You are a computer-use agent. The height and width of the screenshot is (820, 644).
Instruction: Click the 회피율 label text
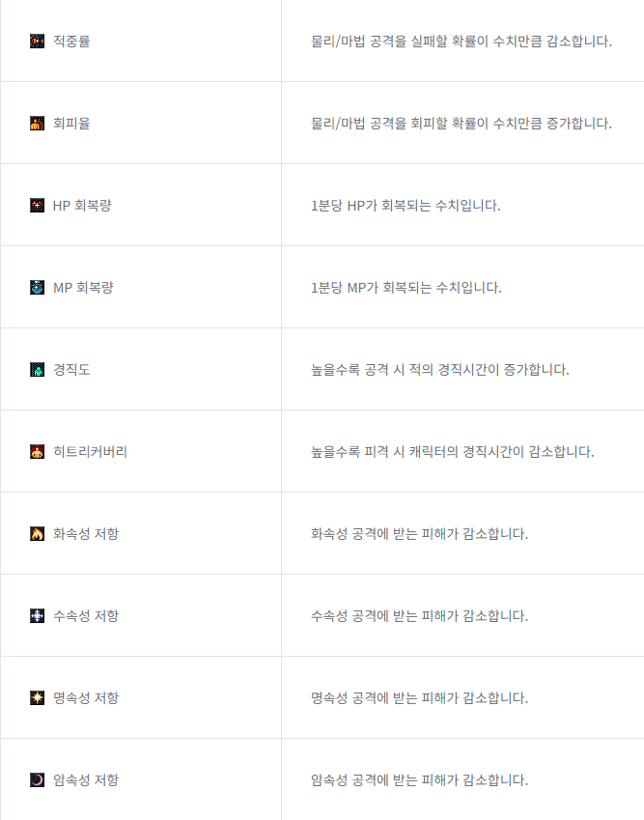pyautogui.click(x=71, y=123)
